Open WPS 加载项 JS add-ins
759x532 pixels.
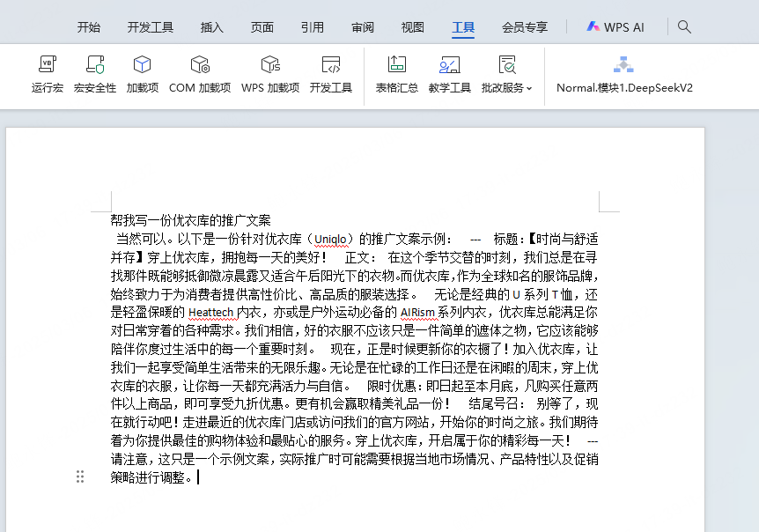(270, 74)
